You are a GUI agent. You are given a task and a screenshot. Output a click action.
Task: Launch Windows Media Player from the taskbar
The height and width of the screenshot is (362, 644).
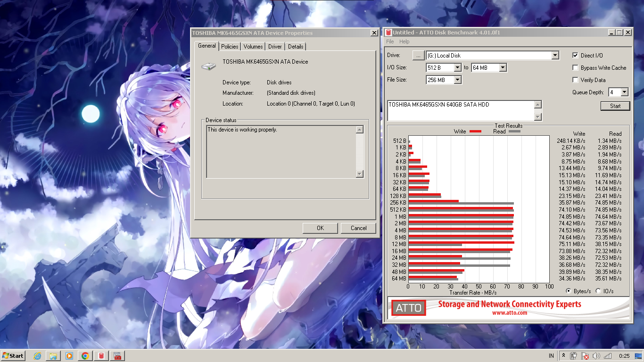point(69,356)
